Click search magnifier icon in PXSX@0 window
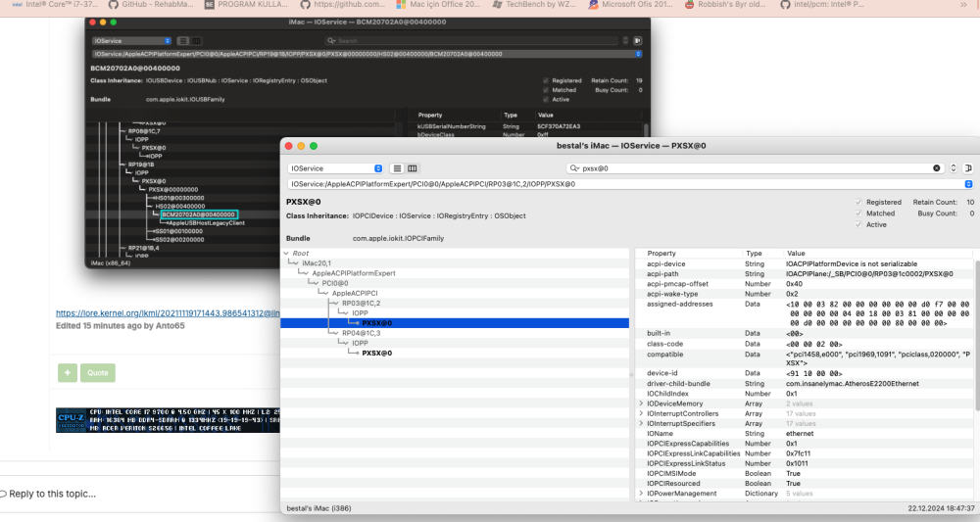This screenshot has width=980, height=522. tap(574, 168)
